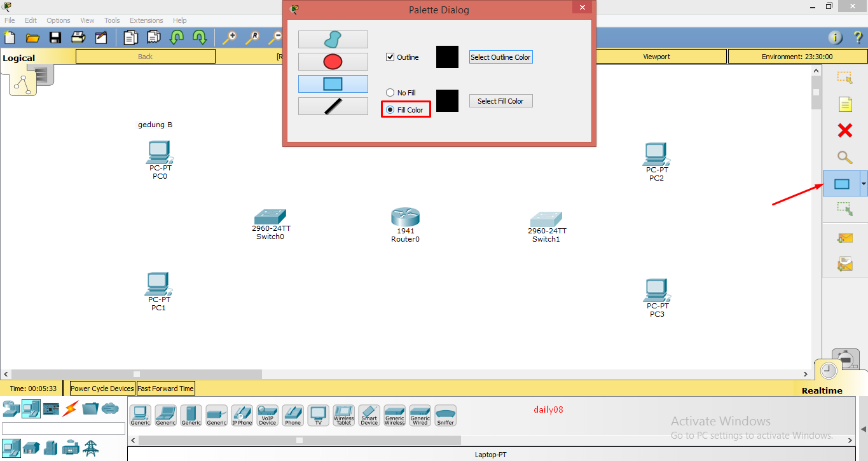This screenshot has height=461, width=868.
Task: Choose the ellipse shape in Palette Dialog
Action: click(333, 61)
